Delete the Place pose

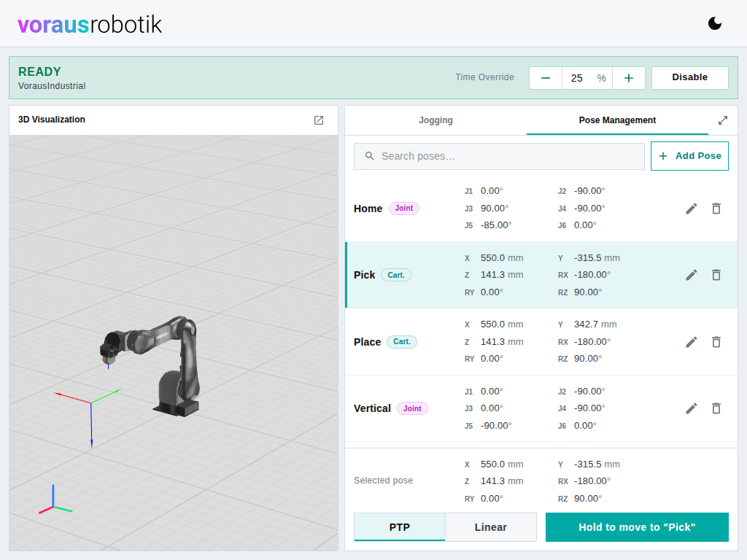(x=716, y=342)
